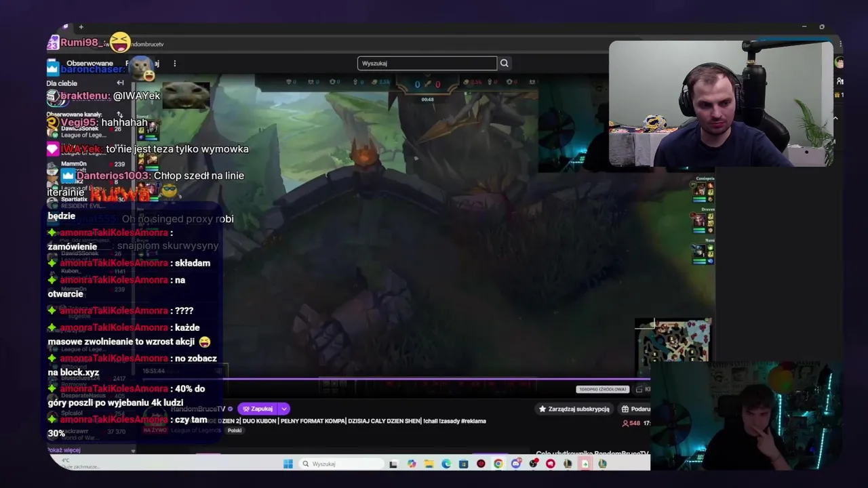Open Microsoft Edge from the taskbar
Screen dimensions: 868x488
tap(446, 464)
